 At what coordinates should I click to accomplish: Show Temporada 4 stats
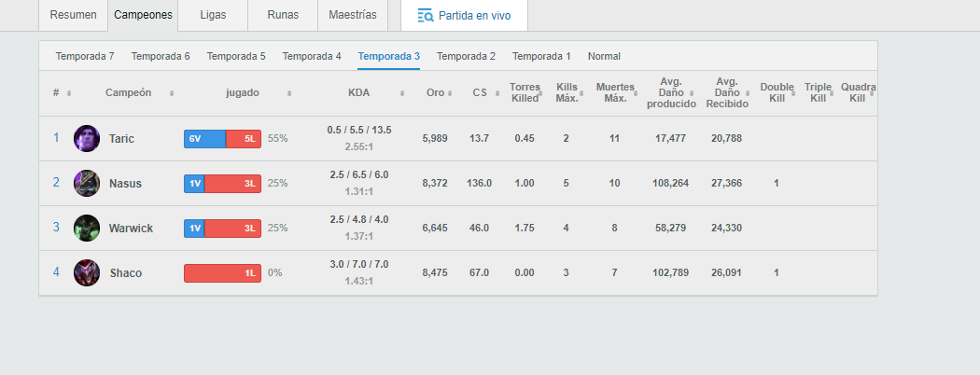click(312, 56)
